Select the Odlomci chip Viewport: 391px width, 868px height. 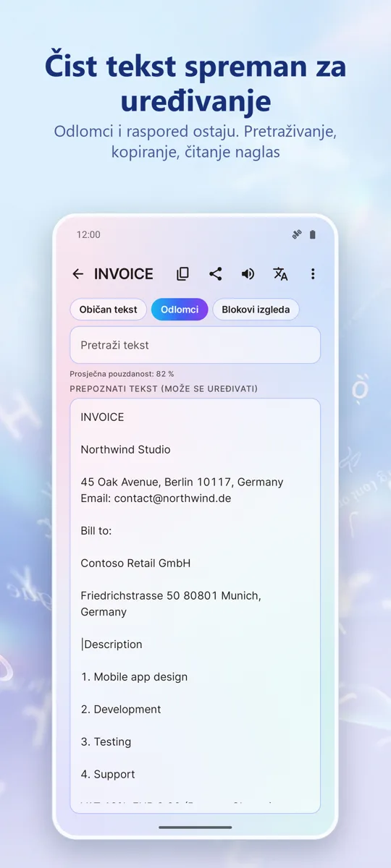180,310
